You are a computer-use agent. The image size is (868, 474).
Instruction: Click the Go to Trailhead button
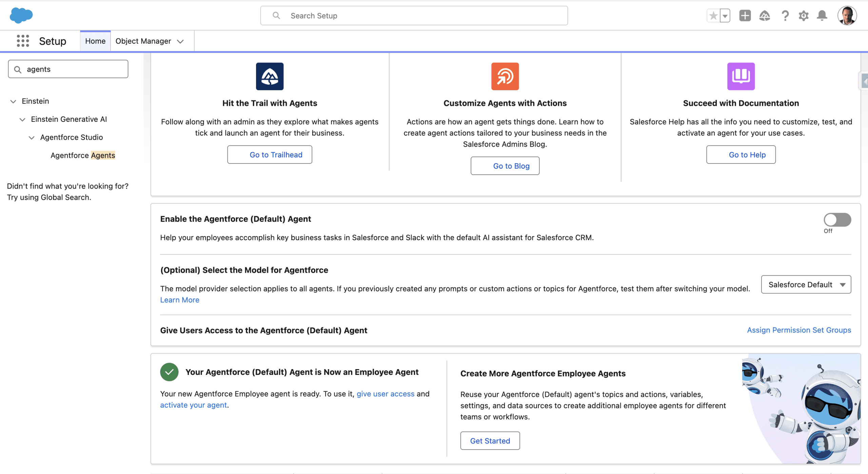tap(270, 155)
